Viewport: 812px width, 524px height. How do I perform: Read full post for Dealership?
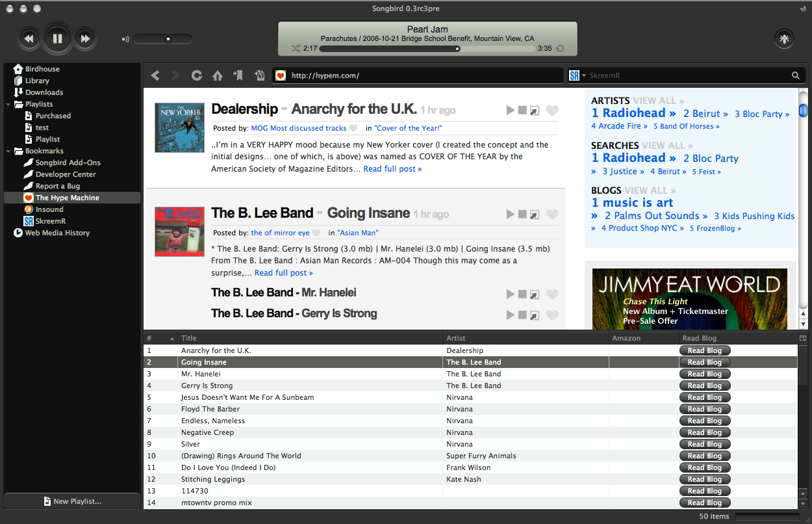(392, 169)
